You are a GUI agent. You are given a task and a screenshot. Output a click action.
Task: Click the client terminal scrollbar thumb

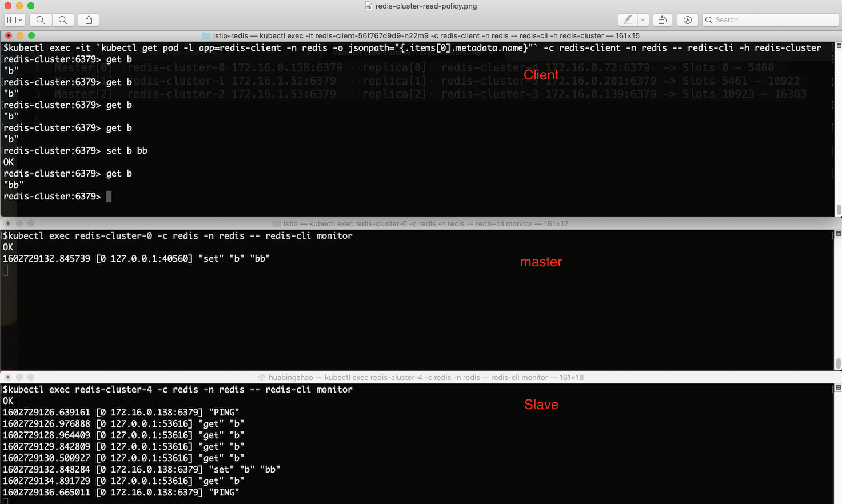pyautogui.click(x=839, y=210)
